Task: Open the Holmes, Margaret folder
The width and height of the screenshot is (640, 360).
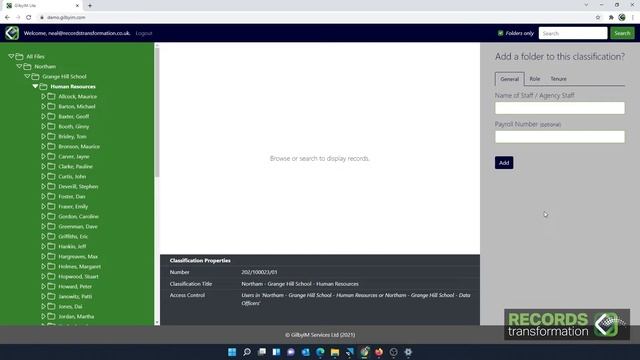Action: pos(80,267)
